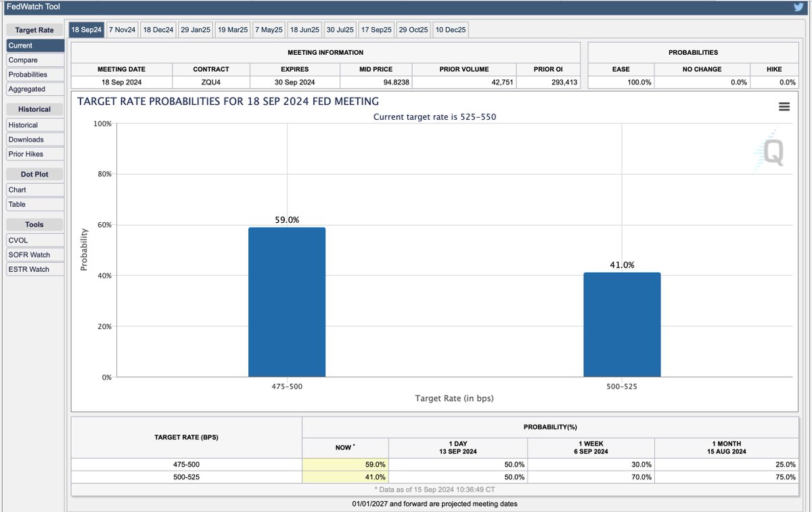Open the Aggregated view
Viewport: 812px width, 512px height.
coord(35,89)
